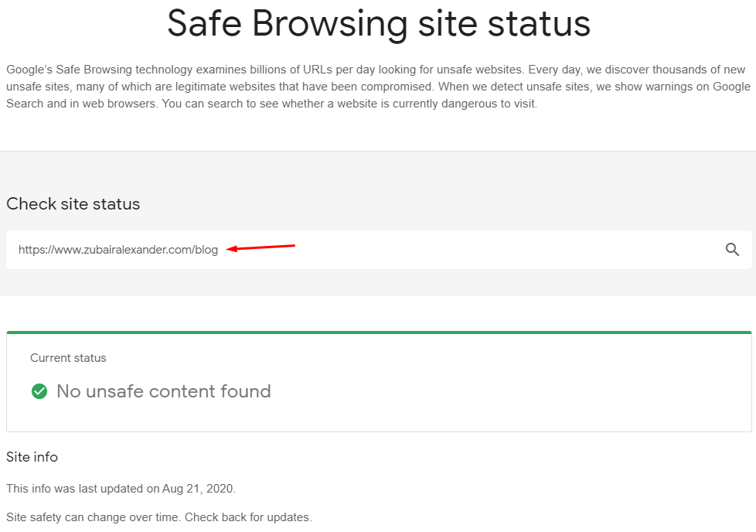Click the red arrow pointing at the URL
The height and width of the screenshot is (532, 756).
tap(261, 247)
